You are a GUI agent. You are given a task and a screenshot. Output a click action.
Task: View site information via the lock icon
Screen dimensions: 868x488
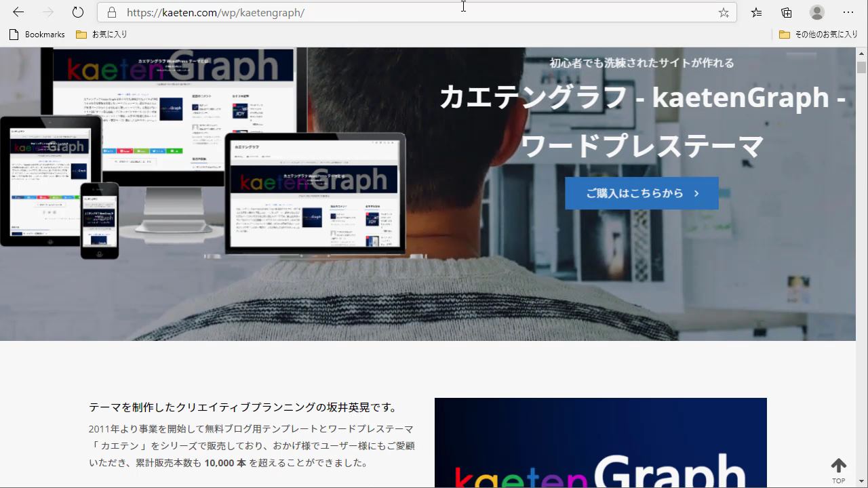coord(113,12)
